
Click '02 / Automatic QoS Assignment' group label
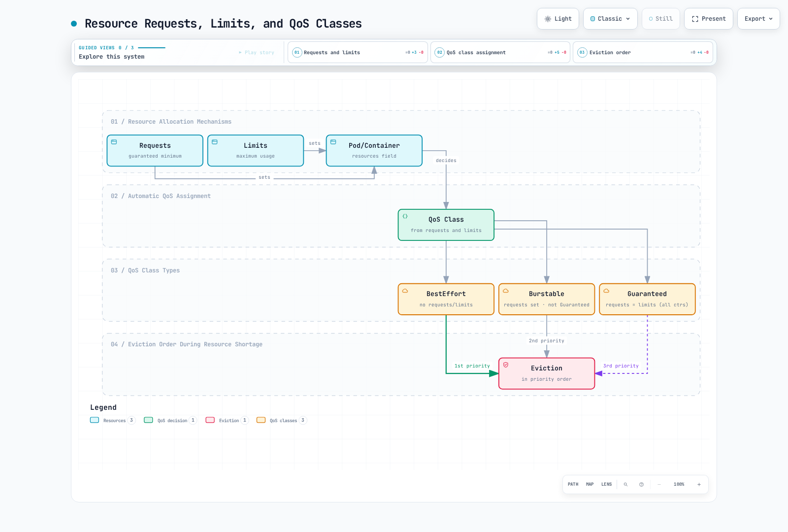[x=161, y=196]
